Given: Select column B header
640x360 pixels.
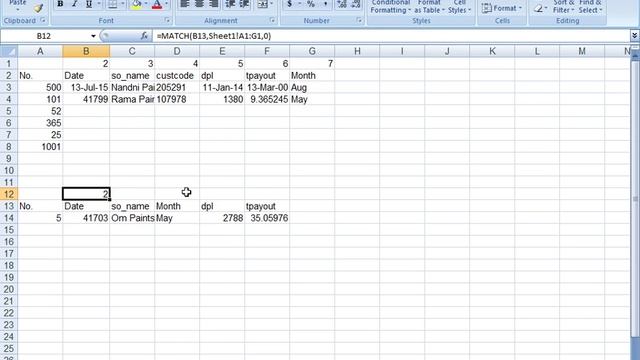Looking at the screenshot, I should [86, 51].
